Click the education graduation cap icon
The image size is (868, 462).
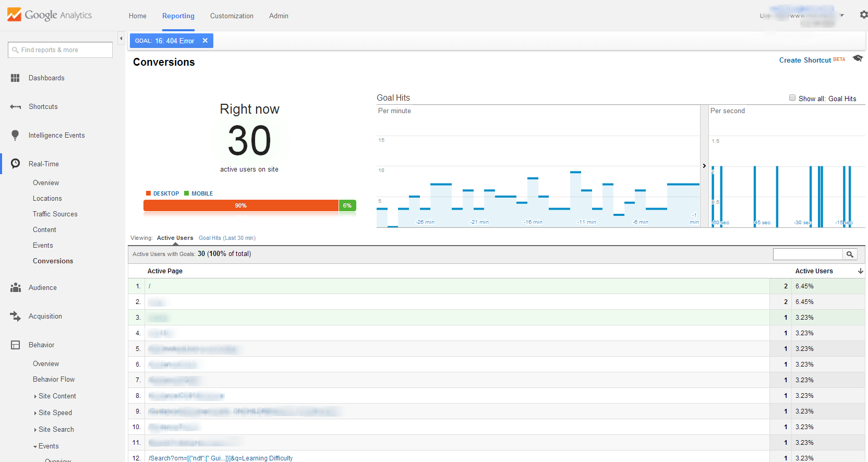click(857, 58)
